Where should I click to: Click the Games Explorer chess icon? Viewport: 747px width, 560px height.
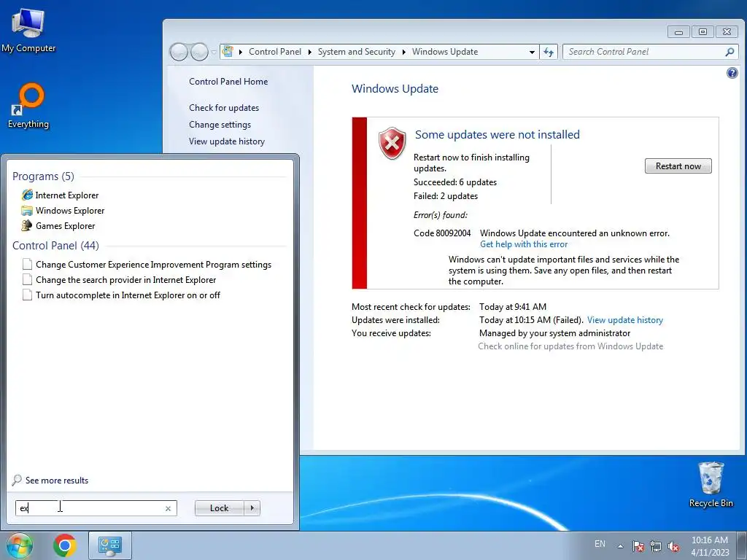(27, 226)
